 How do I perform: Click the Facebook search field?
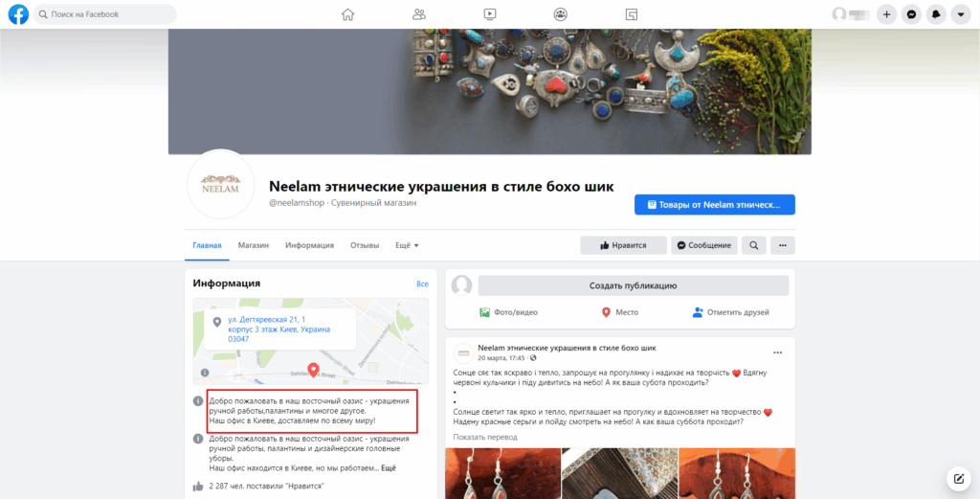coord(105,14)
